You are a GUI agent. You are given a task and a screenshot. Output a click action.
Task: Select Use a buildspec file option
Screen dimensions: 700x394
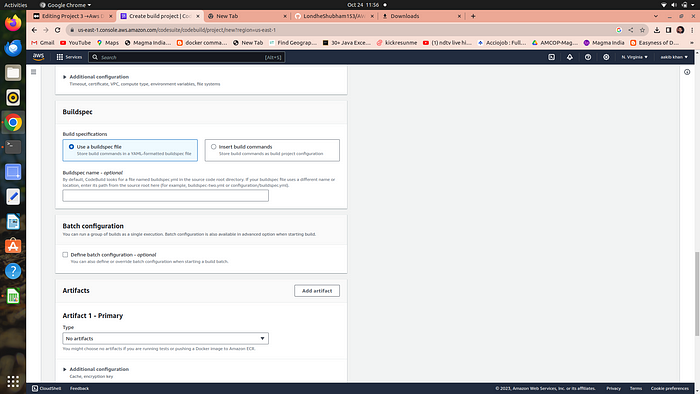71,146
